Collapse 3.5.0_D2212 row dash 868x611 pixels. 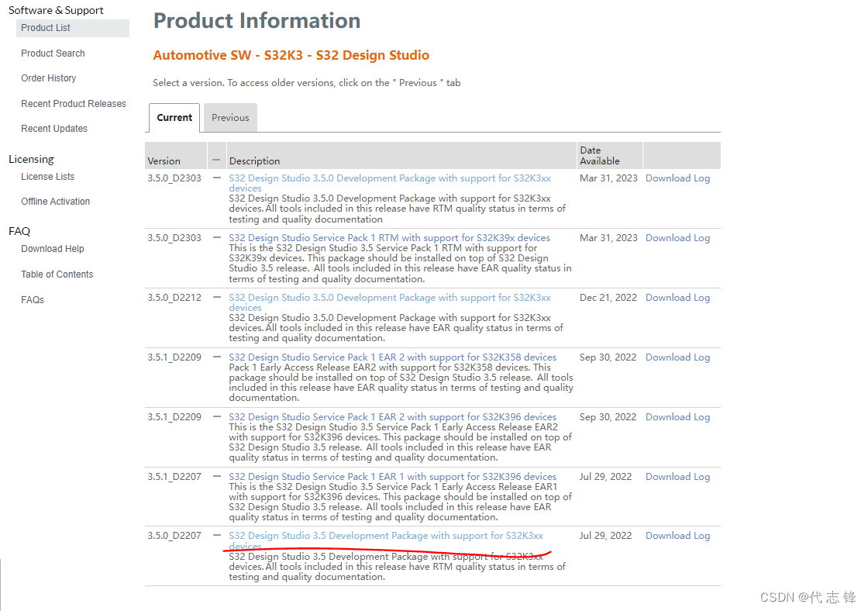216,298
